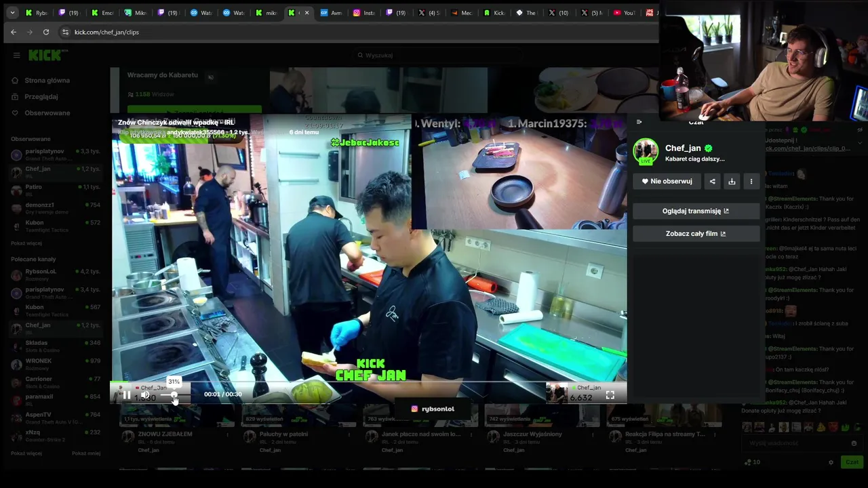Open Jaszczur Wyjaśniony clip
Viewport: 868px width, 488px height.
tap(533, 434)
